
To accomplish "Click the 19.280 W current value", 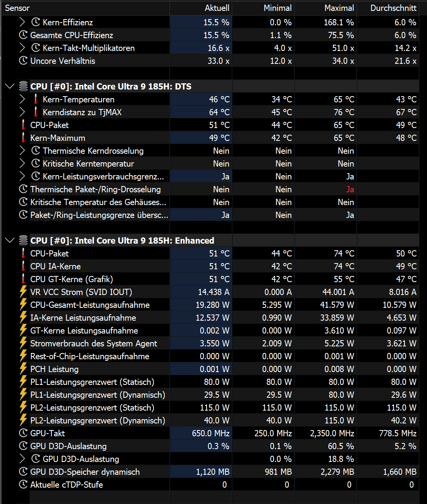I will [212, 305].
